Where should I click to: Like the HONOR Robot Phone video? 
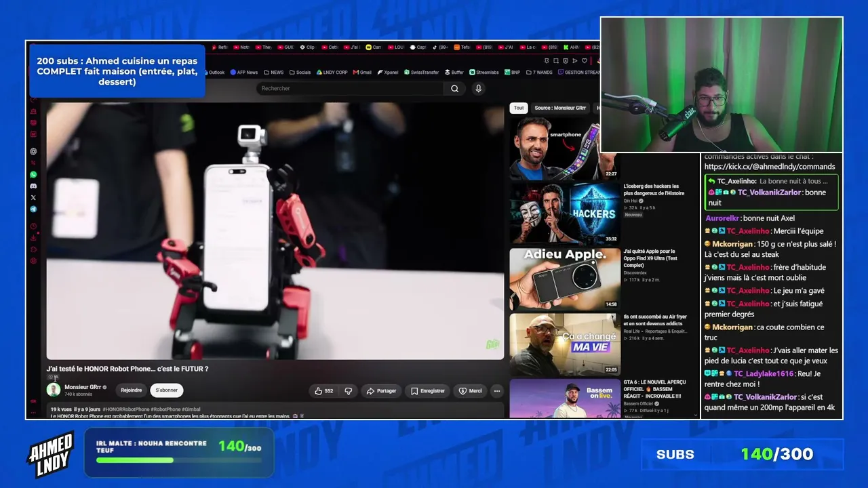[323, 390]
